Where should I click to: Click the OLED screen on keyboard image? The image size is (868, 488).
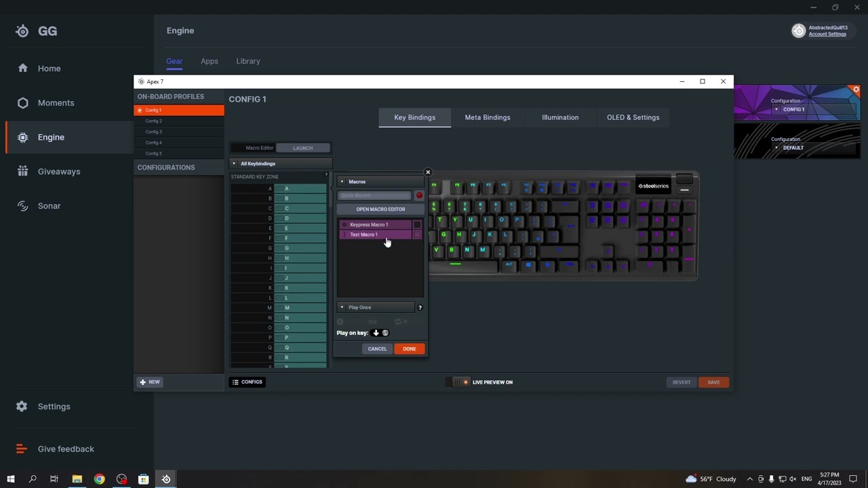point(653,186)
